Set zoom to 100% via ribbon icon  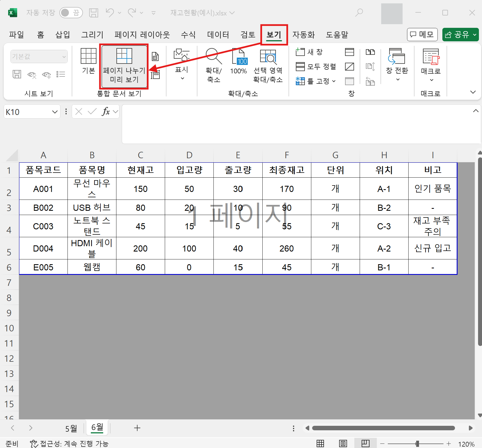tap(238, 62)
